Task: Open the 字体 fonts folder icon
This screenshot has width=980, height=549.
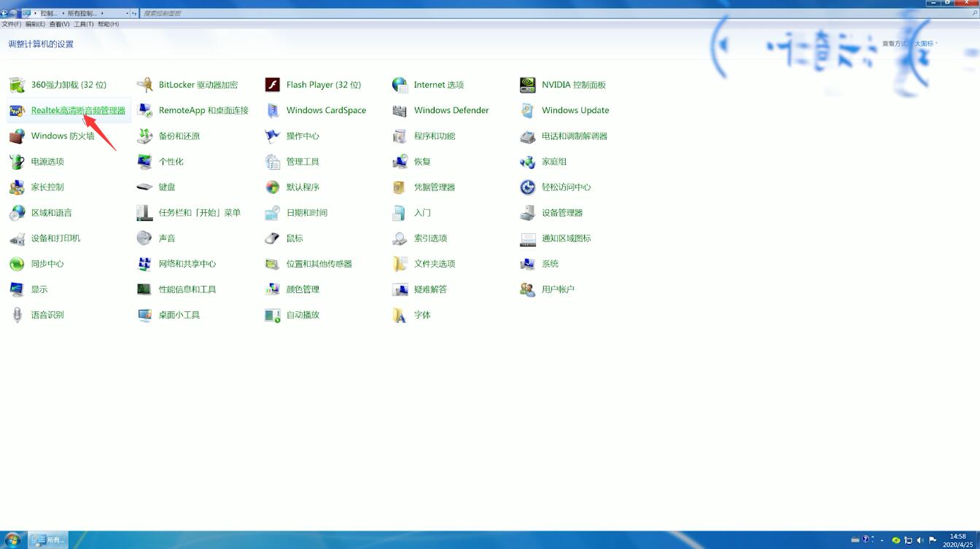Action: (400, 315)
